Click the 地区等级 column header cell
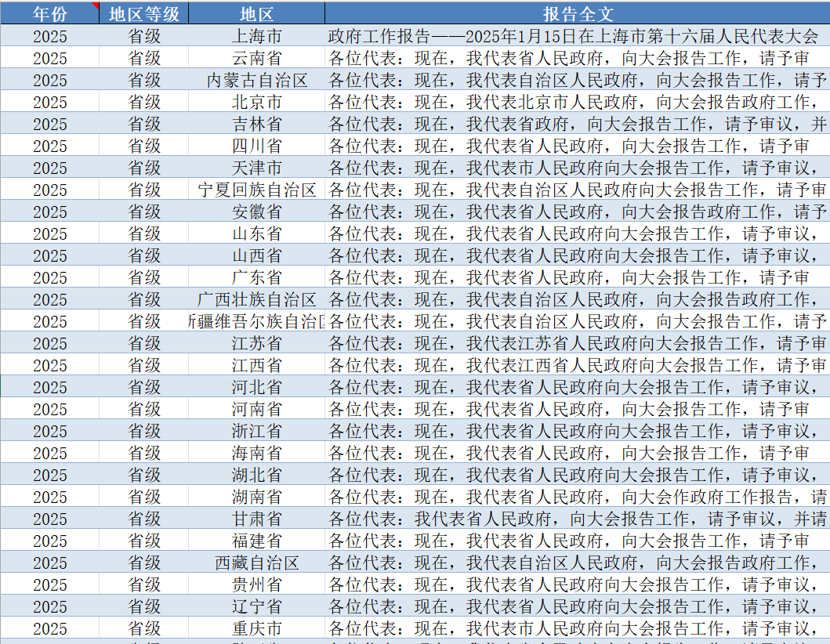Image resolution: width=830 pixels, height=644 pixels. point(144,13)
